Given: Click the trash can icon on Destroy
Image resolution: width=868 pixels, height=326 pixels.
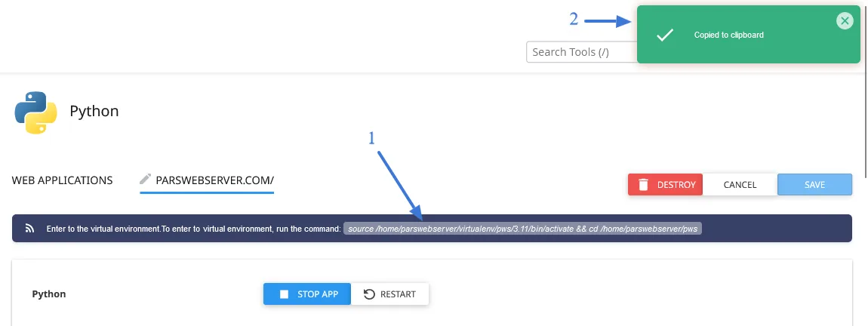Looking at the screenshot, I should click(x=643, y=185).
